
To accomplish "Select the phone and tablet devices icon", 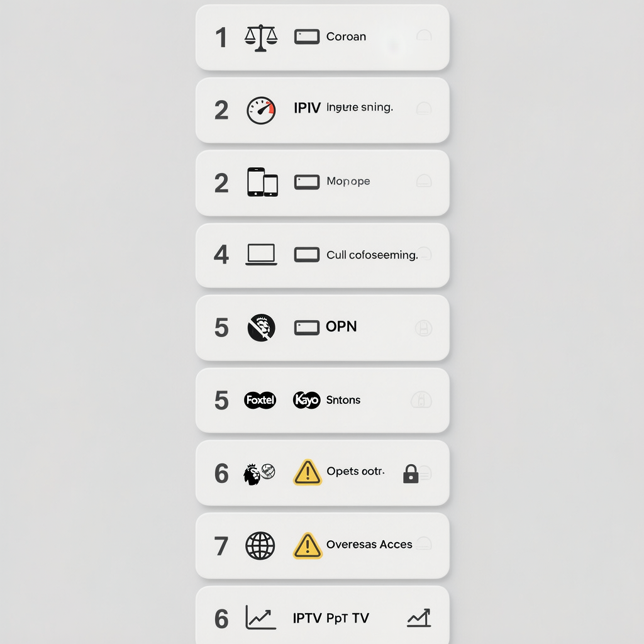I will 262,182.
